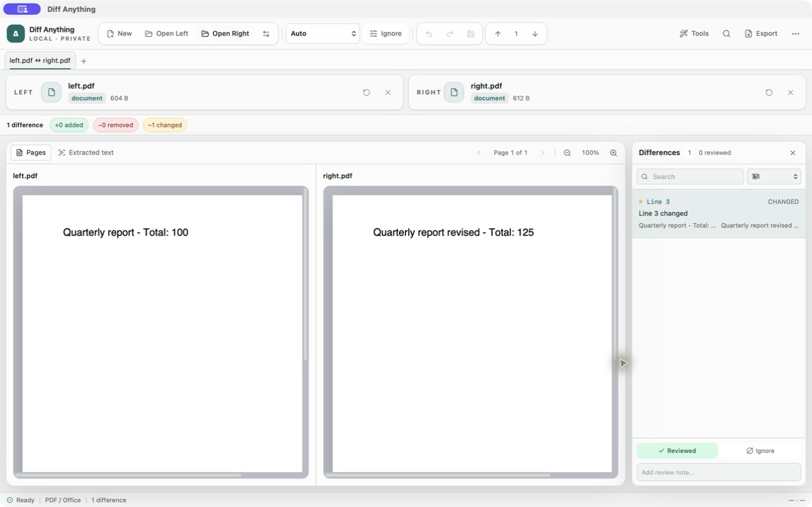Click the left.pdf pane label
Screen dimensions: 812x507
(x=25, y=176)
